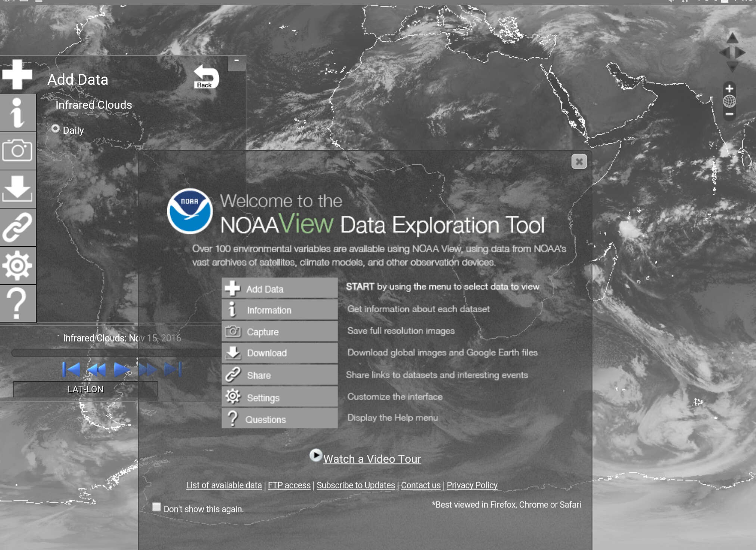Click the LAT-LON box
The height and width of the screenshot is (550, 756).
click(x=85, y=389)
